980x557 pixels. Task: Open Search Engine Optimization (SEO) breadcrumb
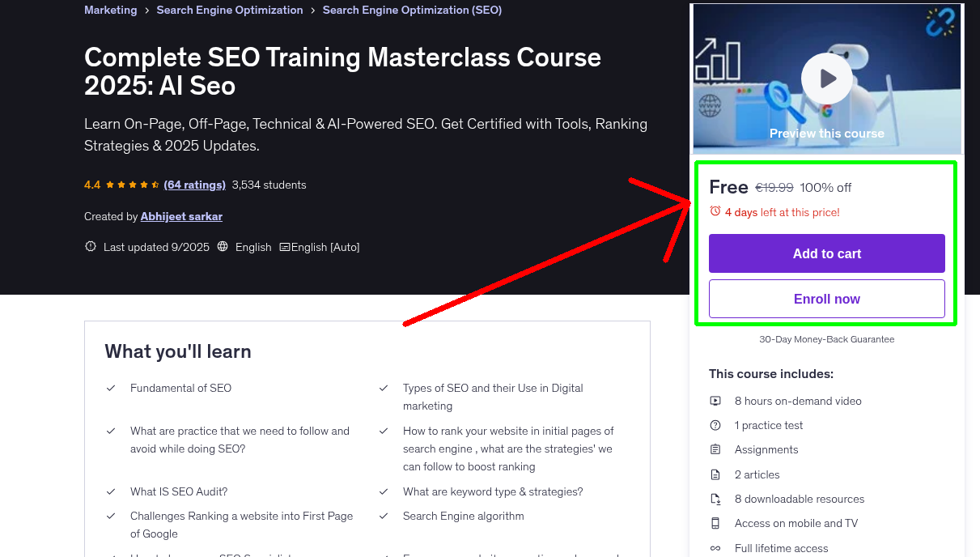tap(412, 11)
